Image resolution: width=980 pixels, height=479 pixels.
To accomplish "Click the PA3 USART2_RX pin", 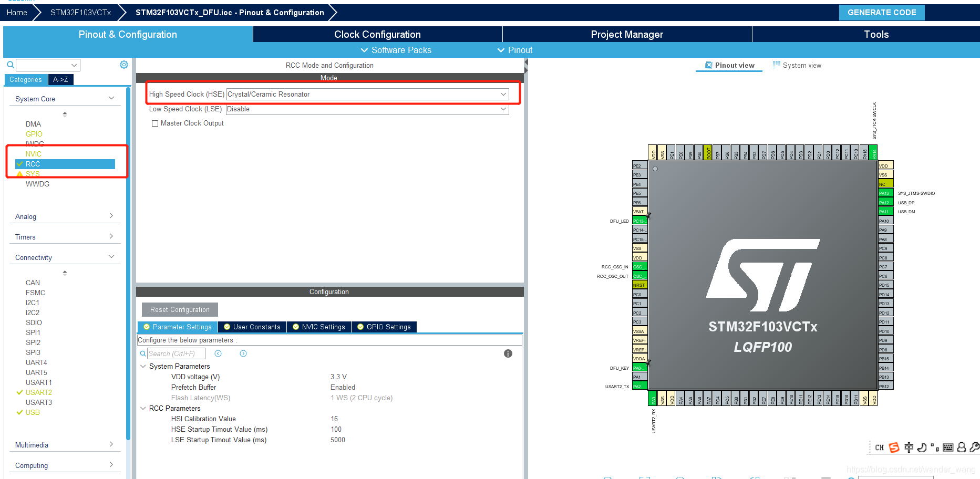I will [653, 398].
